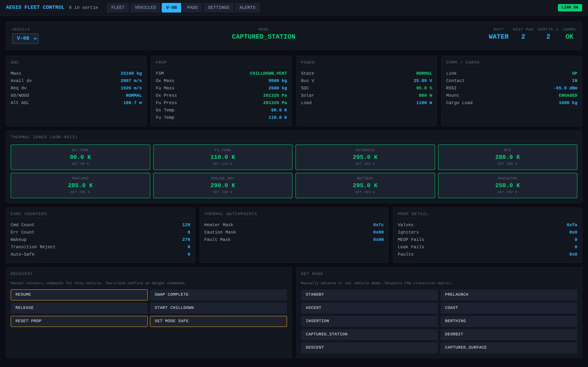The image size is (588, 367).
Task: Open the FLEET tab
Action: (x=118, y=8)
